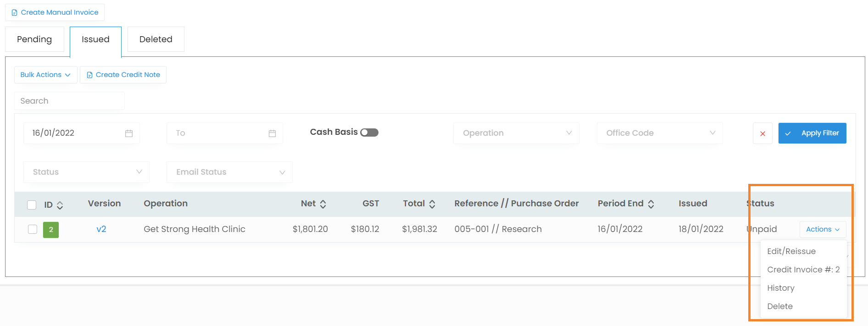Click the calendar icon in the To field

coord(272,133)
